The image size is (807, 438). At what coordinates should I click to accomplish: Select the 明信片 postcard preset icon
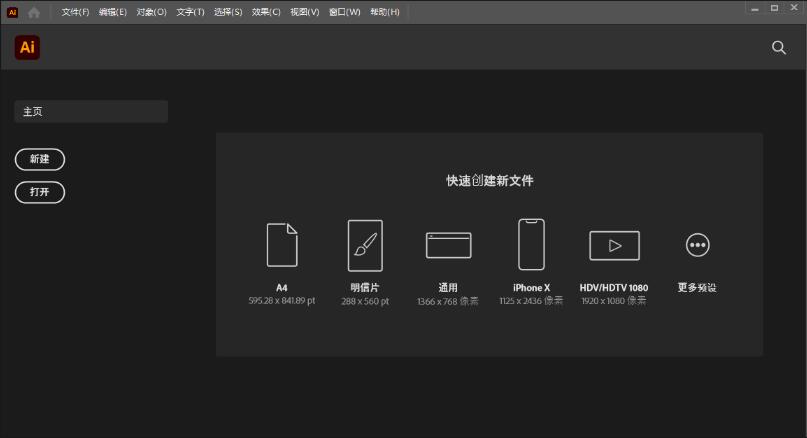tap(365, 245)
